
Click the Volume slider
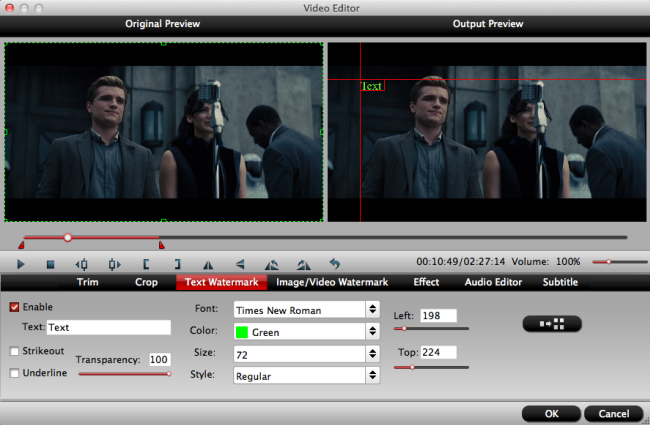pyautogui.click(x=619, y=262)
